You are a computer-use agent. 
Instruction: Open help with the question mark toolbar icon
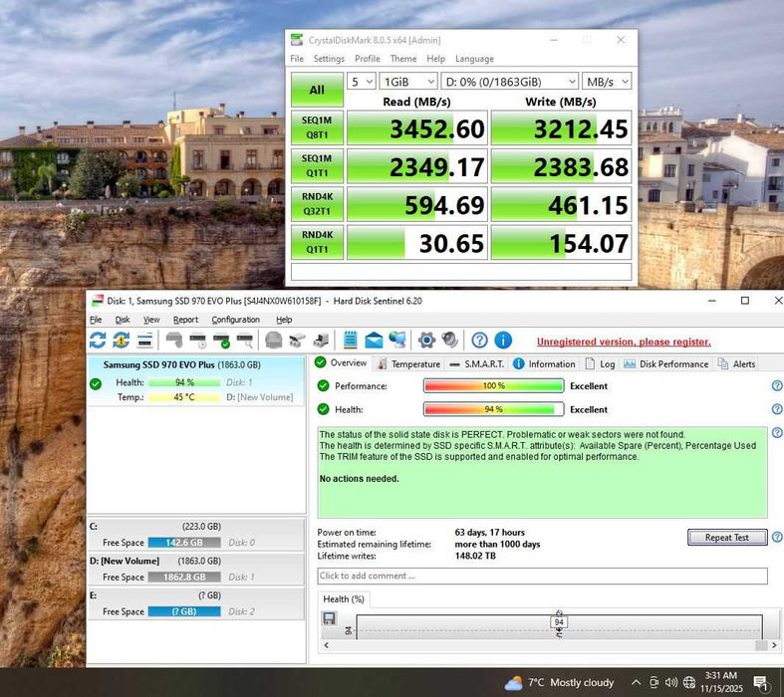pyautogui.click(x=479, y=341)
